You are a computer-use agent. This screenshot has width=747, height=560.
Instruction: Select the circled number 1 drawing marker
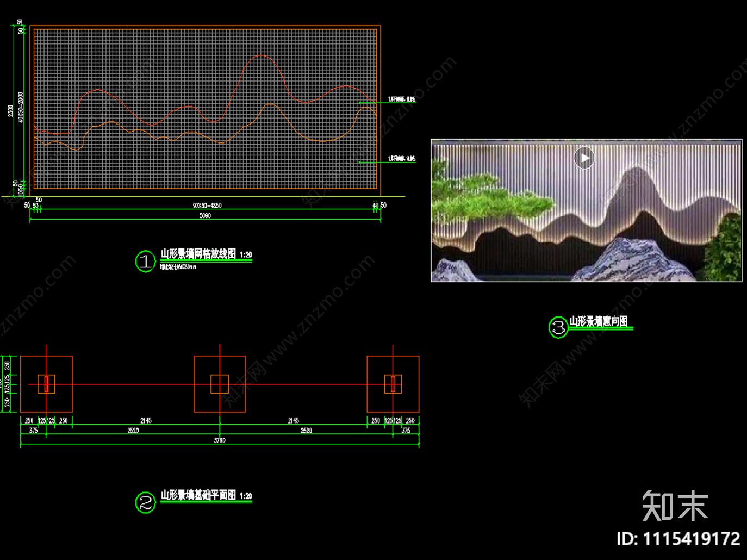(145, 262)
